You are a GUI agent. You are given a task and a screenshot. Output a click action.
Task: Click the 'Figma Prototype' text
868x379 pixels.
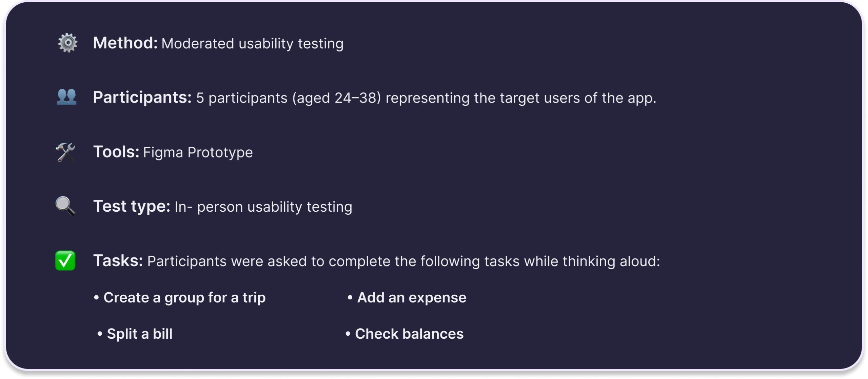point(198,152)
